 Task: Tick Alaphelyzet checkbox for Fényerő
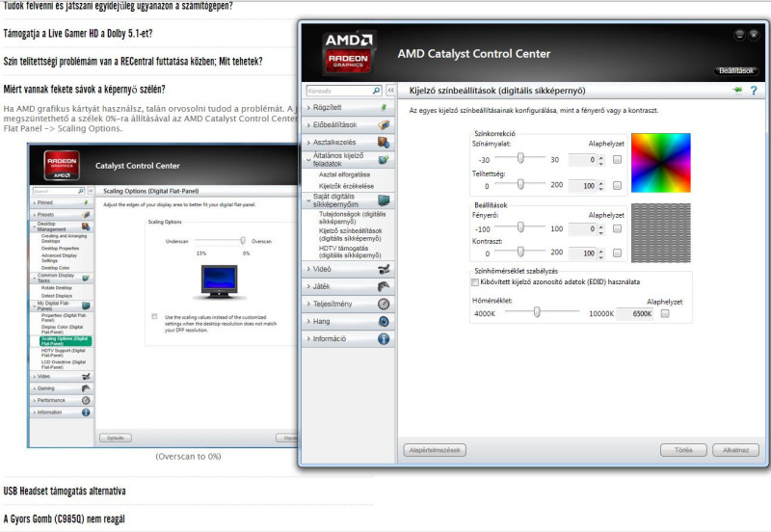click(x=618, y=228)
